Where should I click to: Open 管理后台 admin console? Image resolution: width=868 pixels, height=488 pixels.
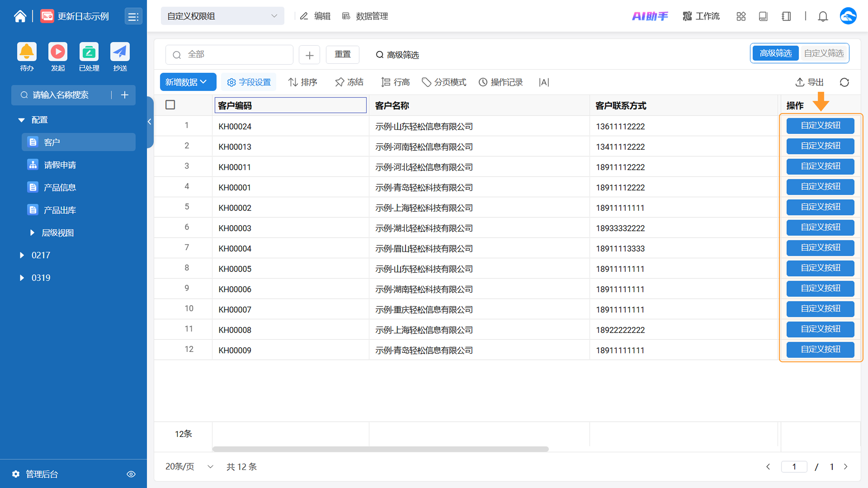coord(35,474)
